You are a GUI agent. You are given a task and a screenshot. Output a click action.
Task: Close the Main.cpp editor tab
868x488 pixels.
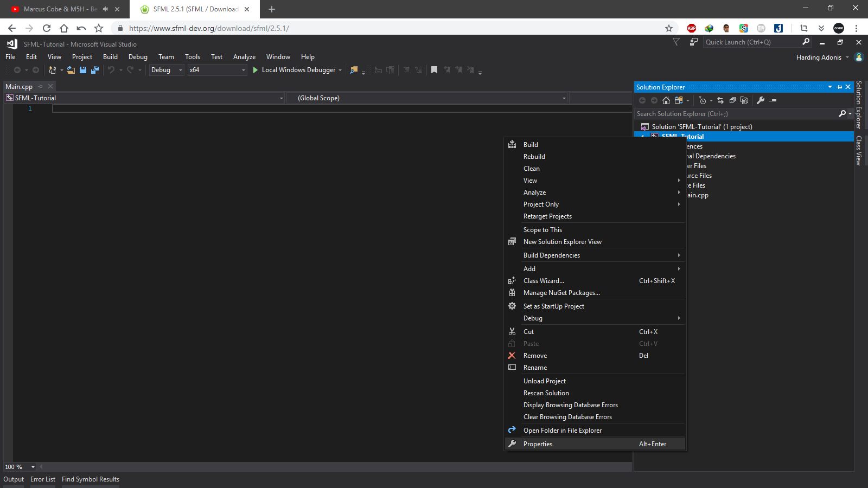pyautogui.click(x=50, y=86)
